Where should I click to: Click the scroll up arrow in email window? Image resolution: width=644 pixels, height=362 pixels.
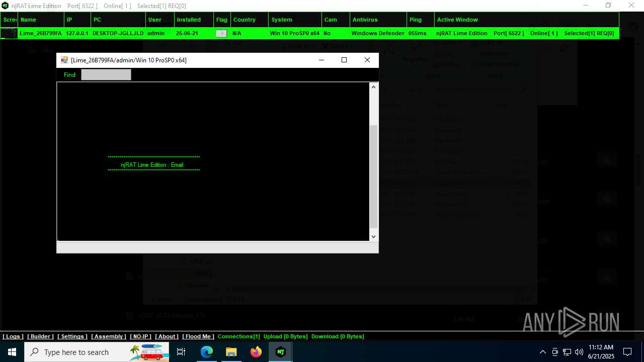coord(373,87)
